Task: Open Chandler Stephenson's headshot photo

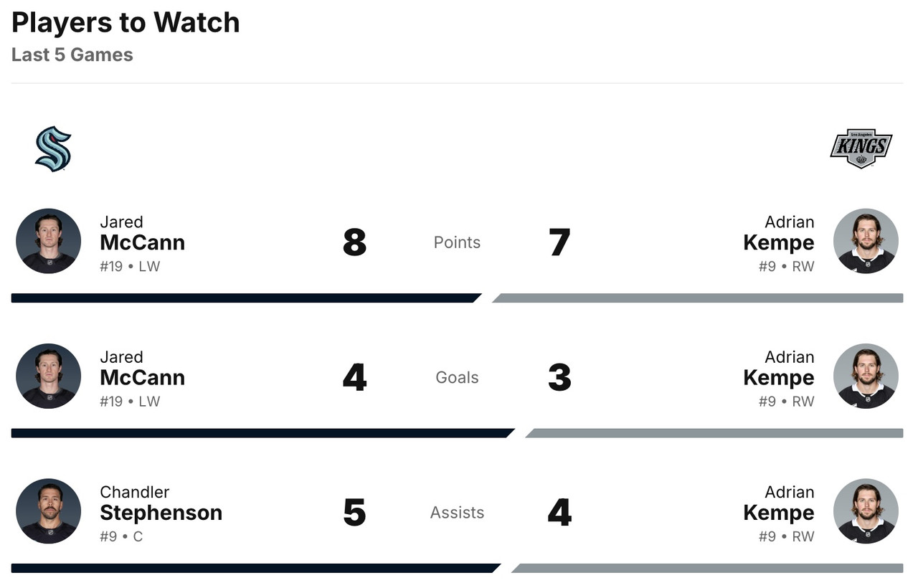Action: click(48, 511)
